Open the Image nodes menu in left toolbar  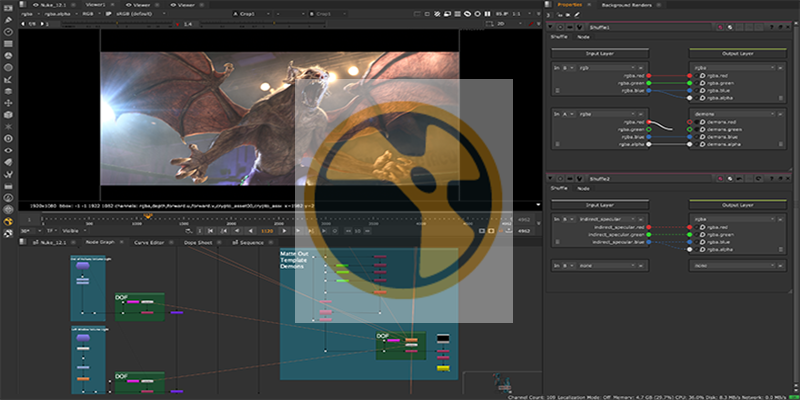click(8, 8)
